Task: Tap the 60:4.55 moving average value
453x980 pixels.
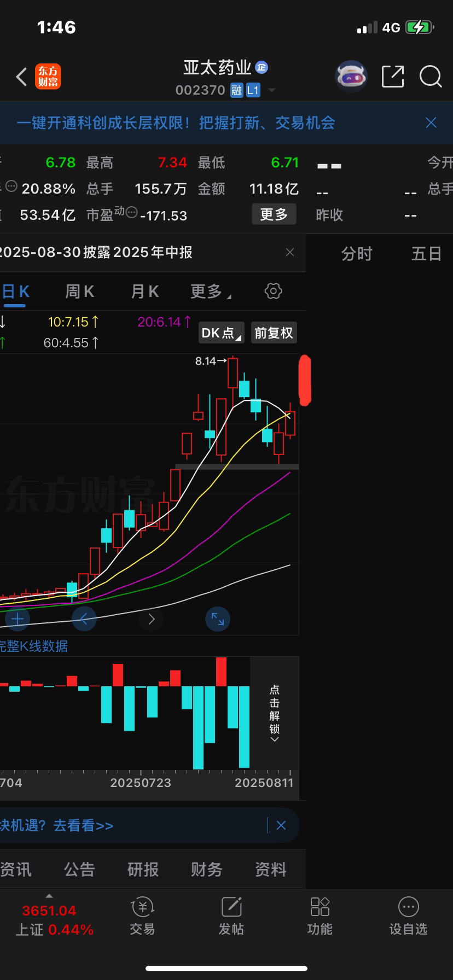Action: pos(71,343)
